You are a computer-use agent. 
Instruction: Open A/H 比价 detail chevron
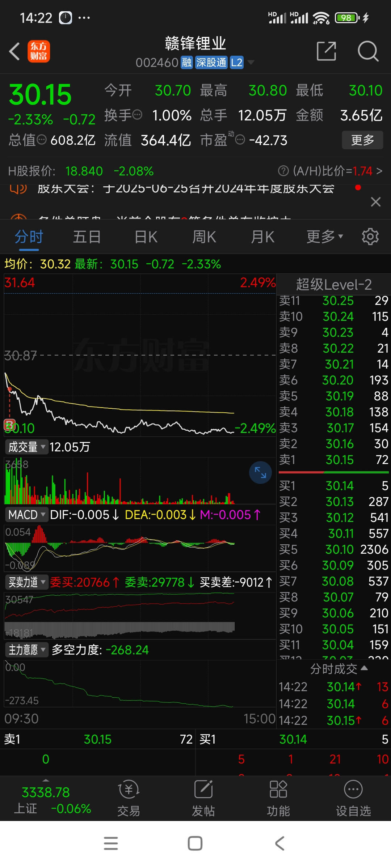pos(379,171)
